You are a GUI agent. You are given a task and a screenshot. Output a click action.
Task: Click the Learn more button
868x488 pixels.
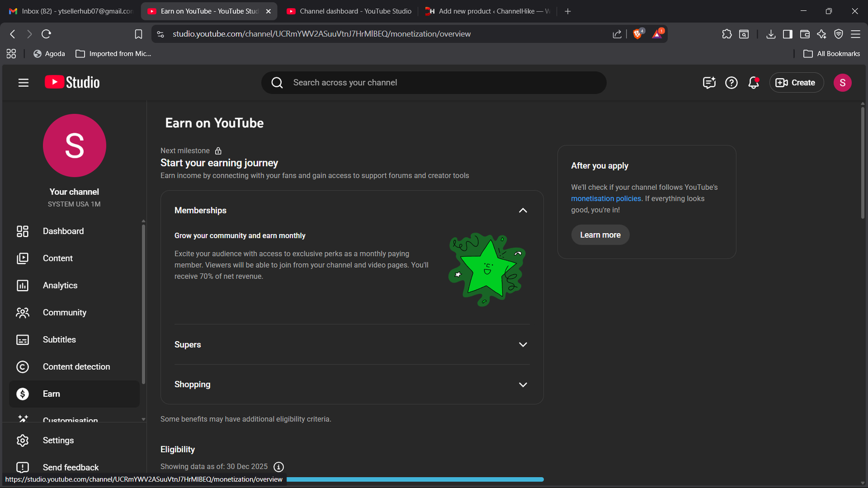click(x=600, y=235)
